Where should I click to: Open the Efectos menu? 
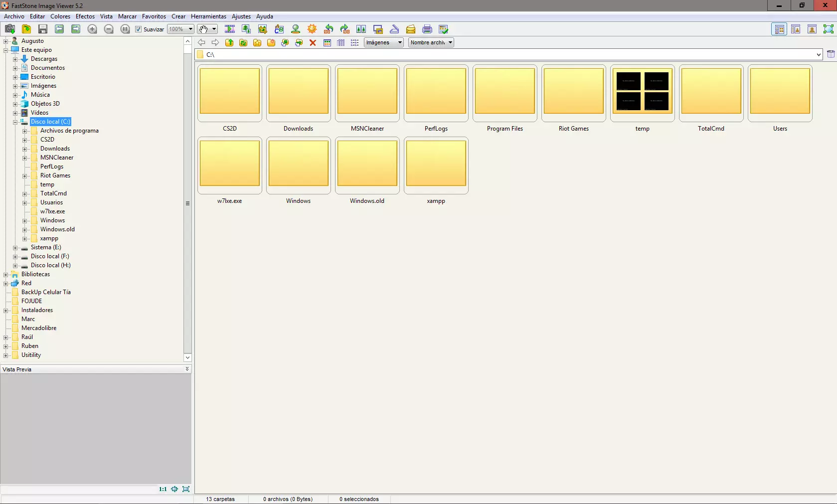coord(85,16)
